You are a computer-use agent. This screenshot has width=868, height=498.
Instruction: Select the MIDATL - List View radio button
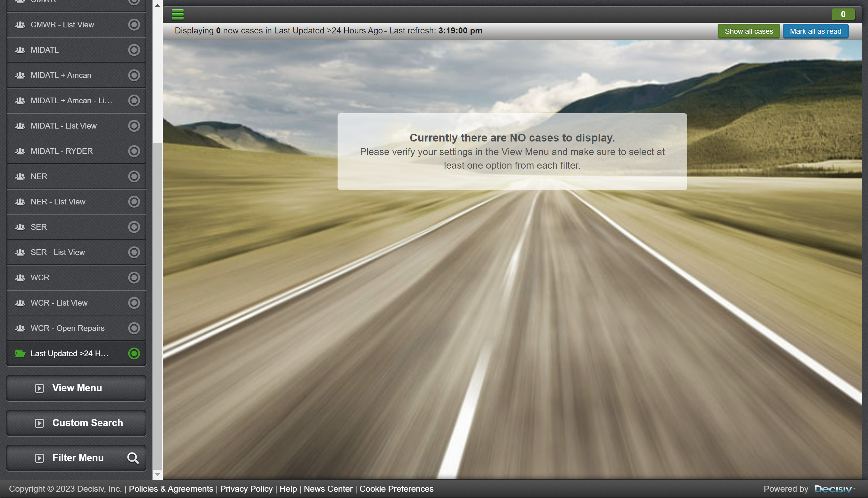[134, 126]
